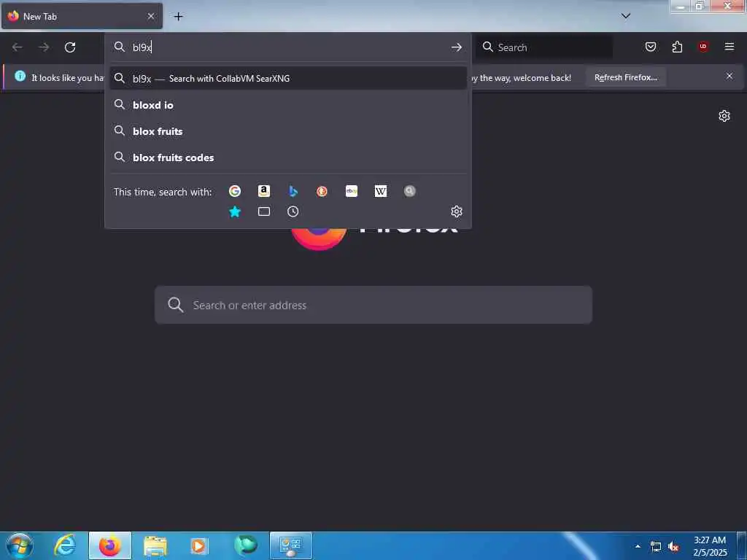
Task: Open the Windows Start orb
Action: (x=20, y=545)
